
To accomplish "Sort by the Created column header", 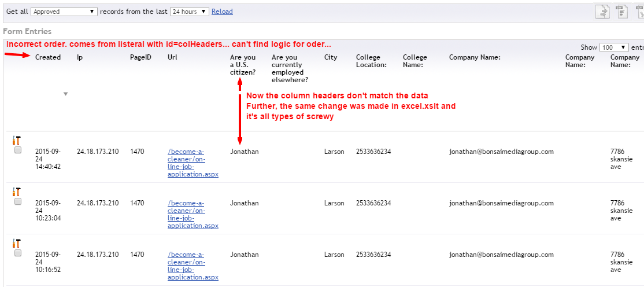I will pyautogui.click(x=47, y=57).
